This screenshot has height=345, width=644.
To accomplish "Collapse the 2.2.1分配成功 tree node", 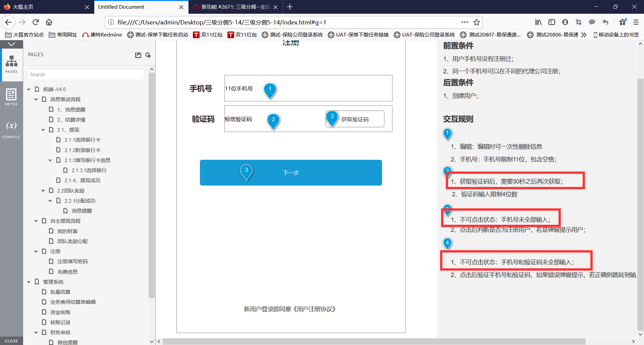I will [x=50, y=201].
